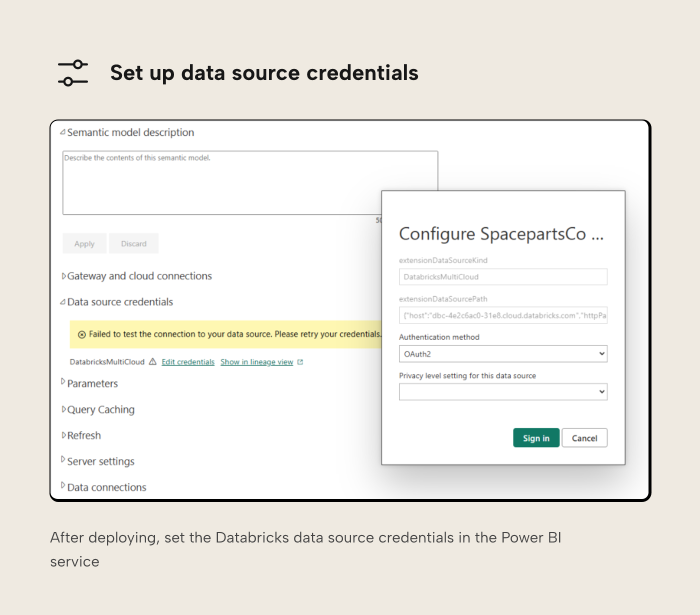Click the Configure SpacepartsCo dialog title

point(501,234)
